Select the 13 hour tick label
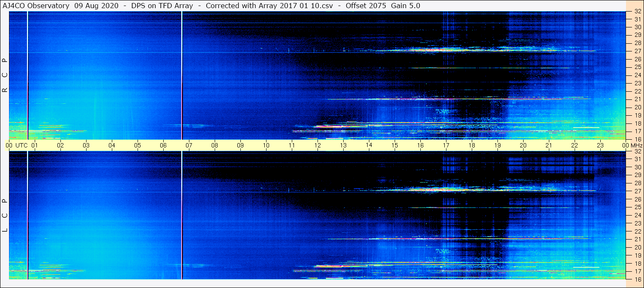The width and height of the screenshot is (644, 288). pyautogui.click(x=343, y=145)
